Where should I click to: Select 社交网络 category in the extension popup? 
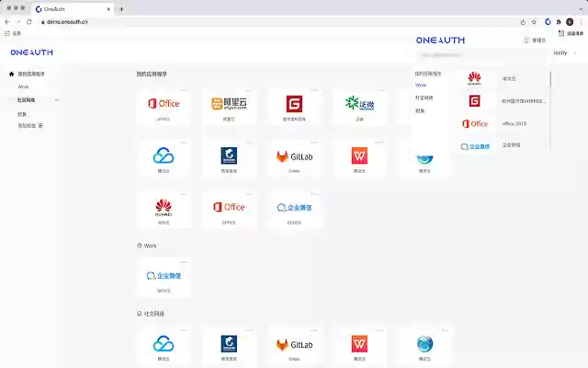[x=424, y=98]
